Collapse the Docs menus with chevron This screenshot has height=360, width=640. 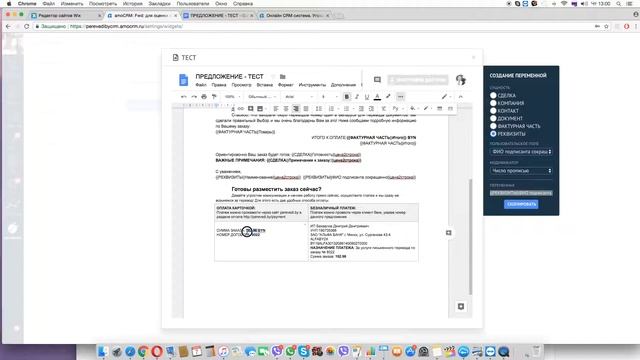pos(460,97)
